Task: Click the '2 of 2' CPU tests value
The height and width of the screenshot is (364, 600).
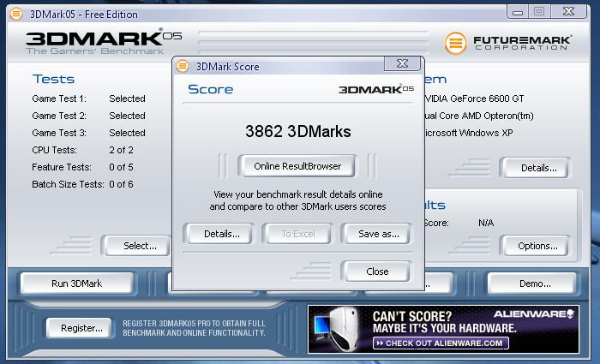Action: (x=122, y=150)
